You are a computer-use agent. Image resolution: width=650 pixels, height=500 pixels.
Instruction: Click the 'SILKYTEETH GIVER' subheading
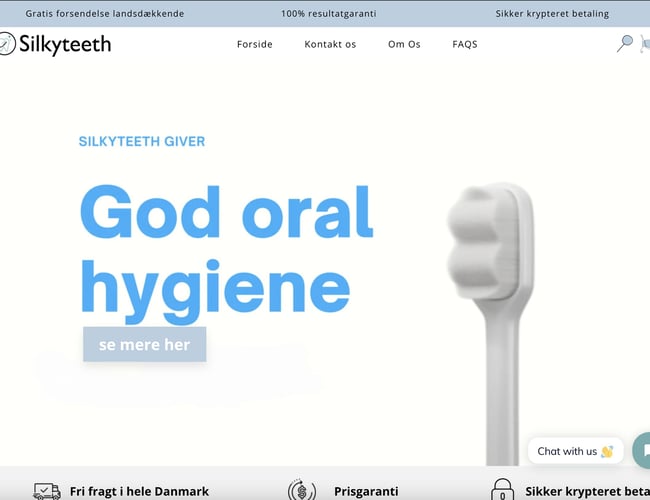pos(142,141)
